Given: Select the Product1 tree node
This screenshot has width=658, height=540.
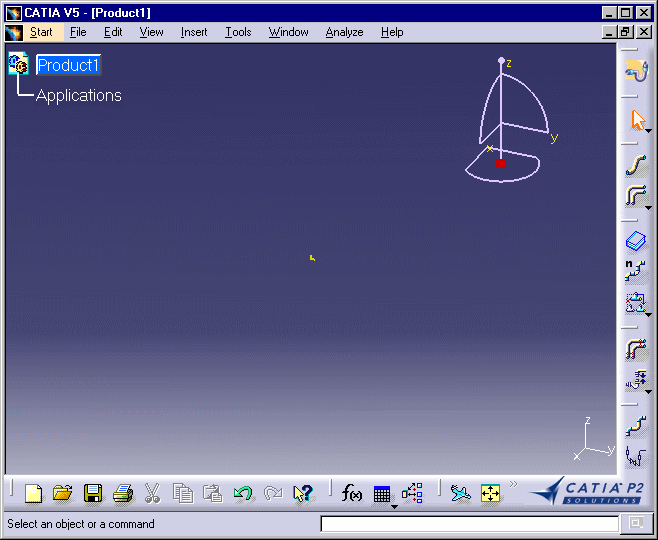Looking at the screenshot, I should (68, 66).
